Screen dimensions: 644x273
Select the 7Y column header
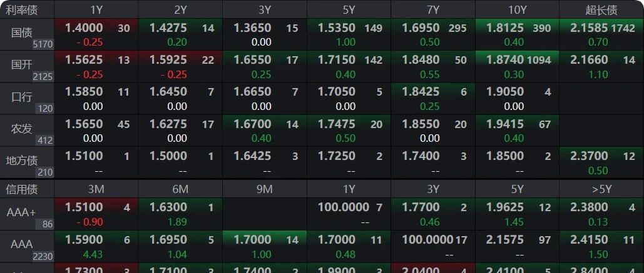tap(433, 10)
